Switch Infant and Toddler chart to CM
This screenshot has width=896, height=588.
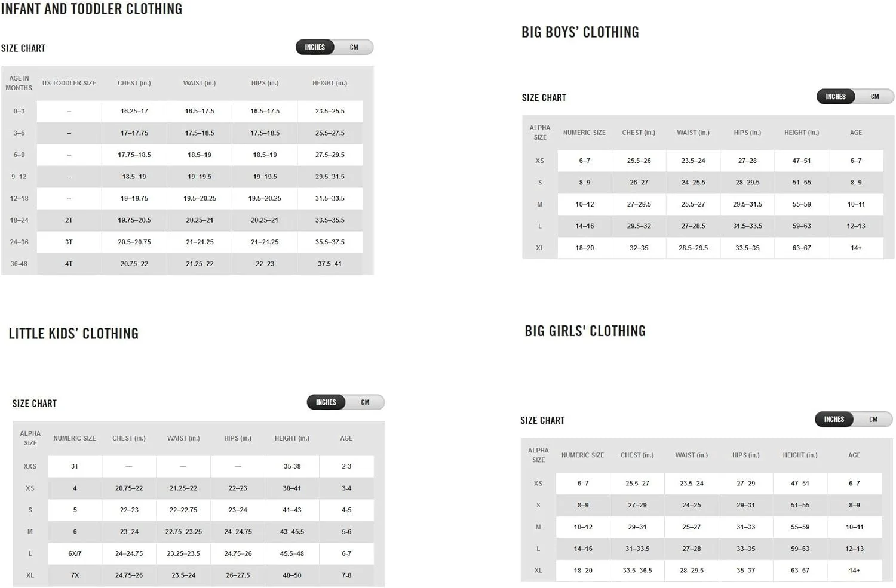coord(354,47)
